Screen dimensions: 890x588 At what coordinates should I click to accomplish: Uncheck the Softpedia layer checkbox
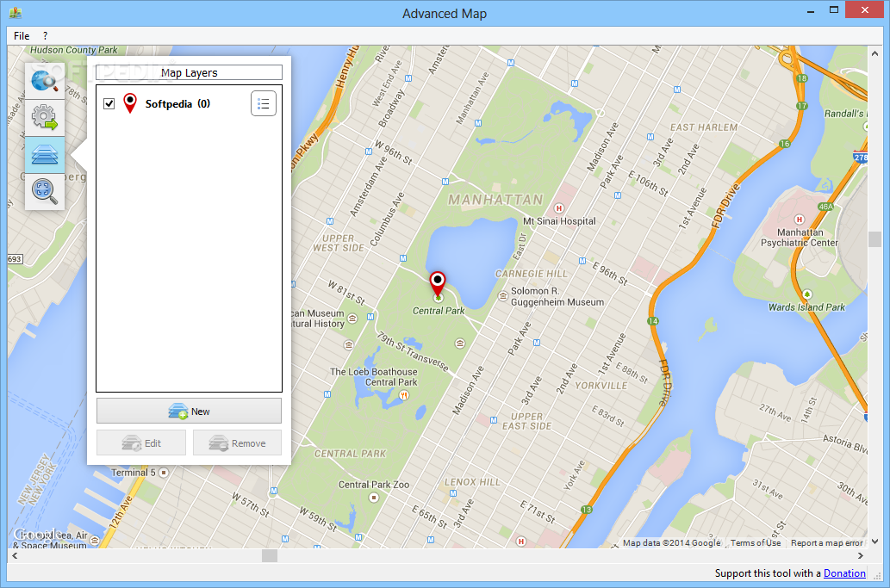click(x=109, y=104)
